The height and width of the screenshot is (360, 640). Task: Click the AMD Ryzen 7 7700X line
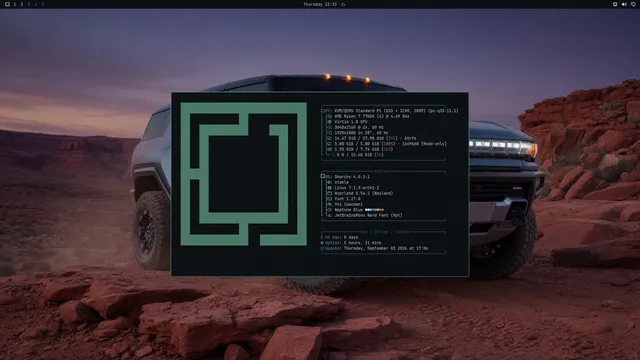(x=371, y=116)
